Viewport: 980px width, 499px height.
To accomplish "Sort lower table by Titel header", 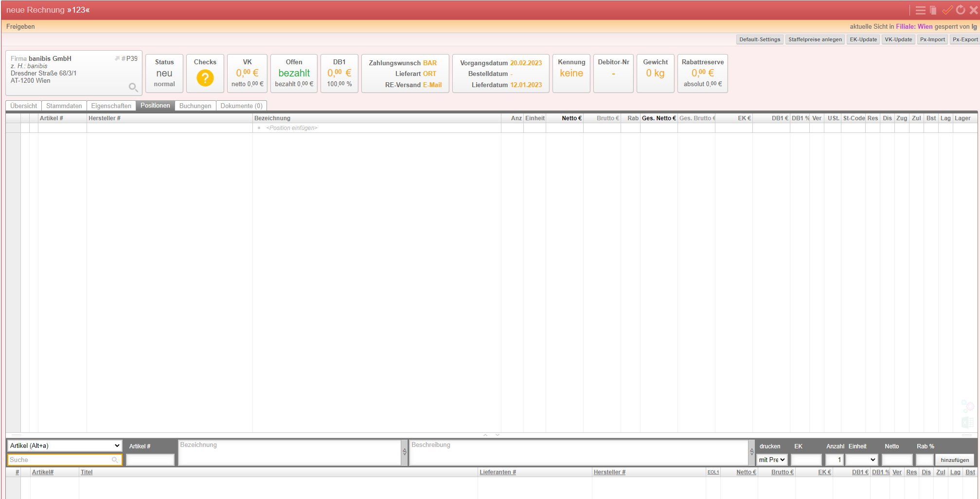I will tap(87, 472).
